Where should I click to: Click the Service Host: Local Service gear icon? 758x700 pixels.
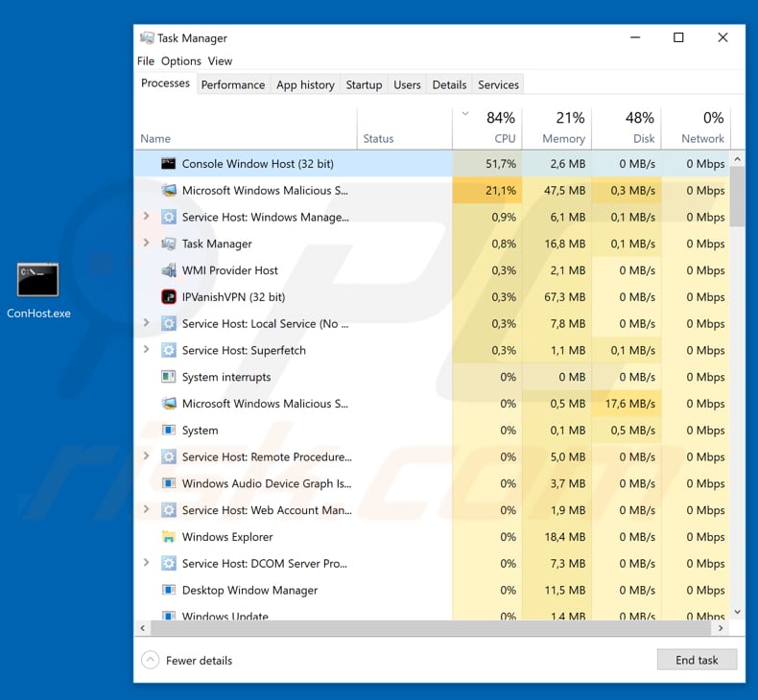168,323
